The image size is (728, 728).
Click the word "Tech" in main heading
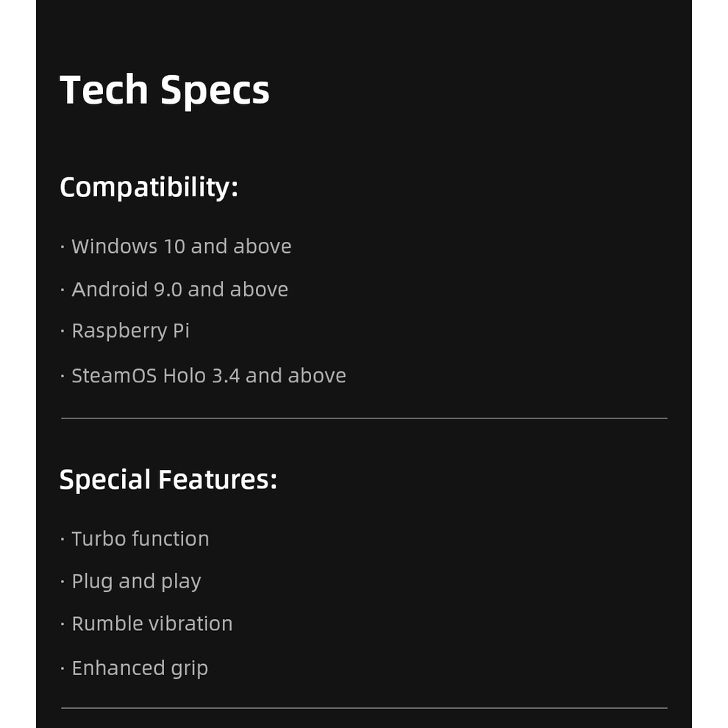pyautogui.click(x=104, y=90)
